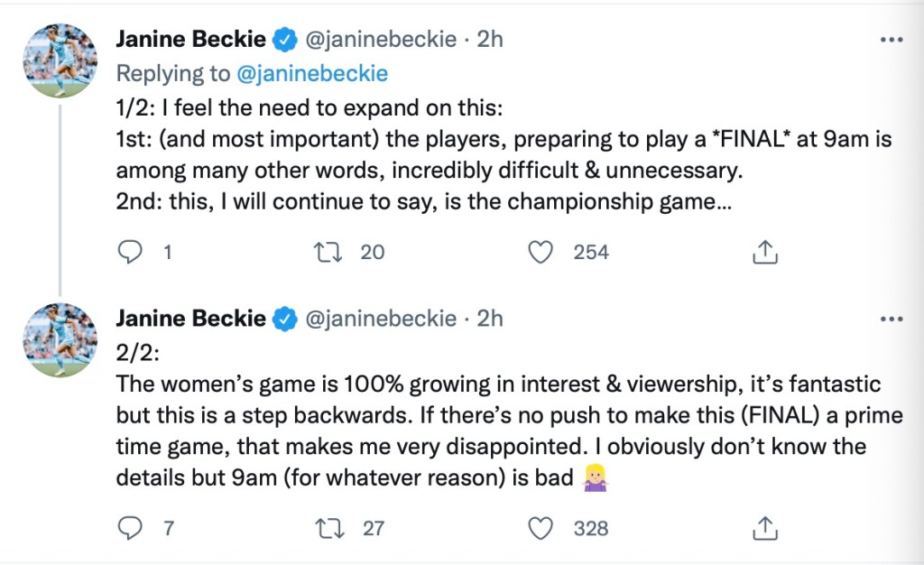
Task: Open Janine Beckie's name on first tweet
Action: point(191,40)
